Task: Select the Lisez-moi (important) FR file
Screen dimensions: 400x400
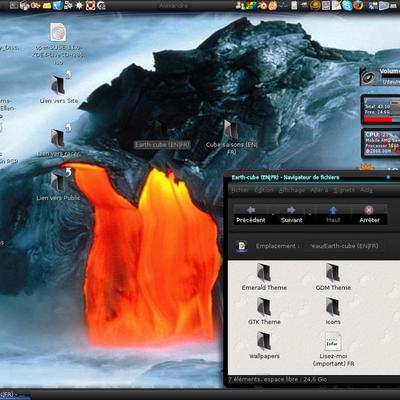Action: tap(333, 349)
